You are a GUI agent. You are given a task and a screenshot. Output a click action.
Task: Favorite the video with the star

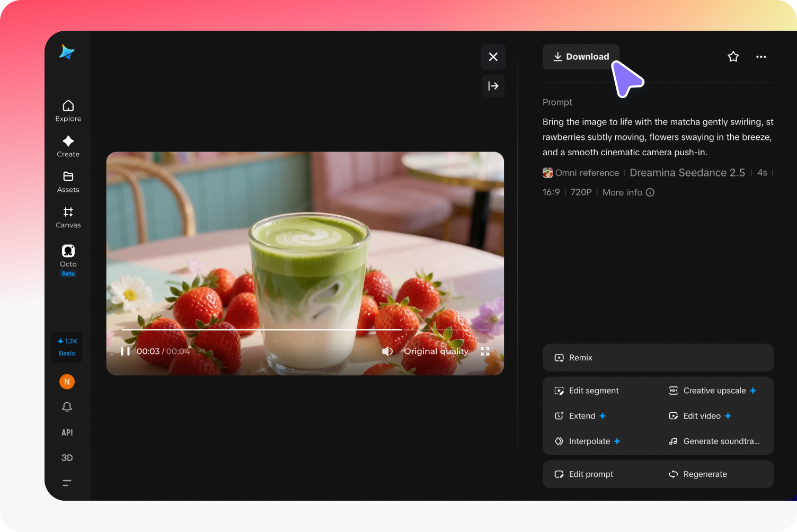pos(733,57)
